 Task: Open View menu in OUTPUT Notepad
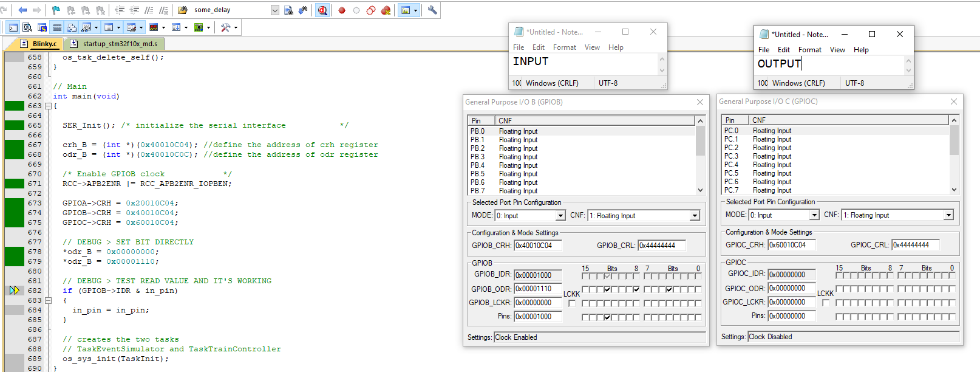(837, 50)
